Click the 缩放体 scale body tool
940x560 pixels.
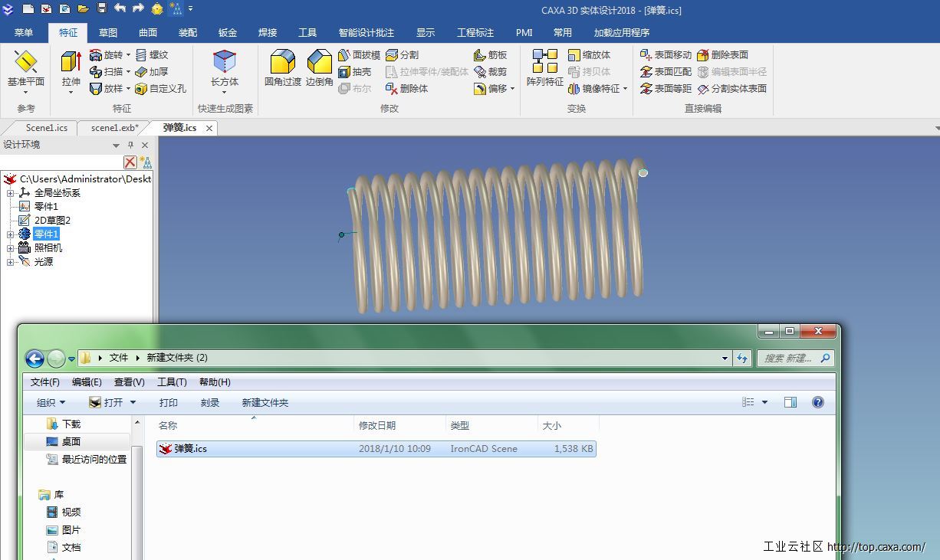coord(589,55)
